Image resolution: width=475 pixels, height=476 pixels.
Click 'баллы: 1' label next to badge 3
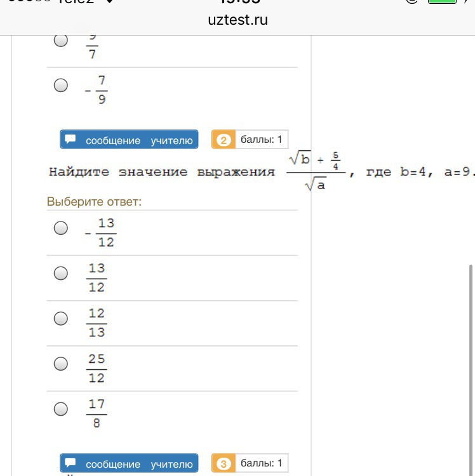click(x=261, y=463)
